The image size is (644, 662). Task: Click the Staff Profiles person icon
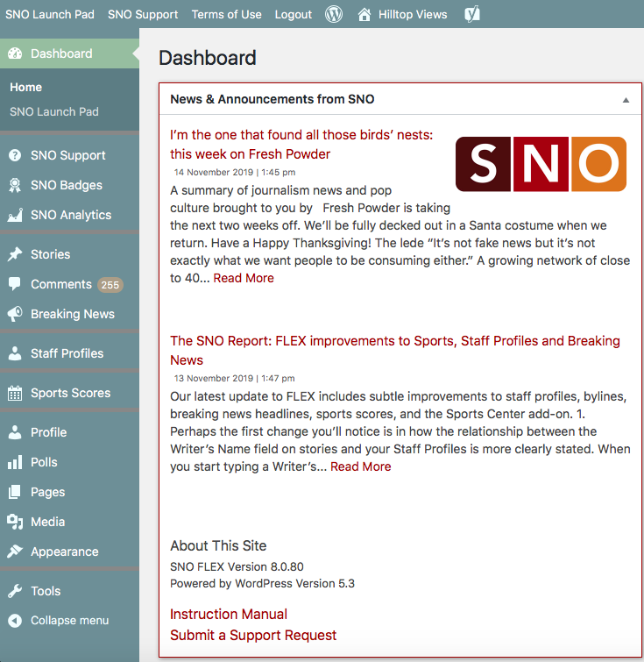15,353
